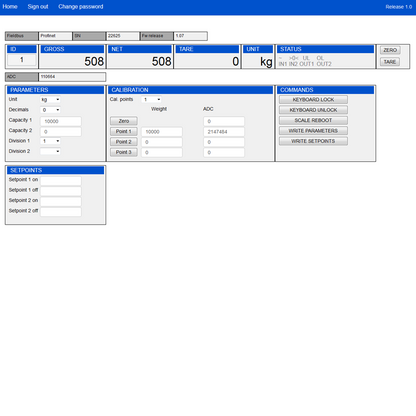Open the Unit dropdown in Parameters

50,99
